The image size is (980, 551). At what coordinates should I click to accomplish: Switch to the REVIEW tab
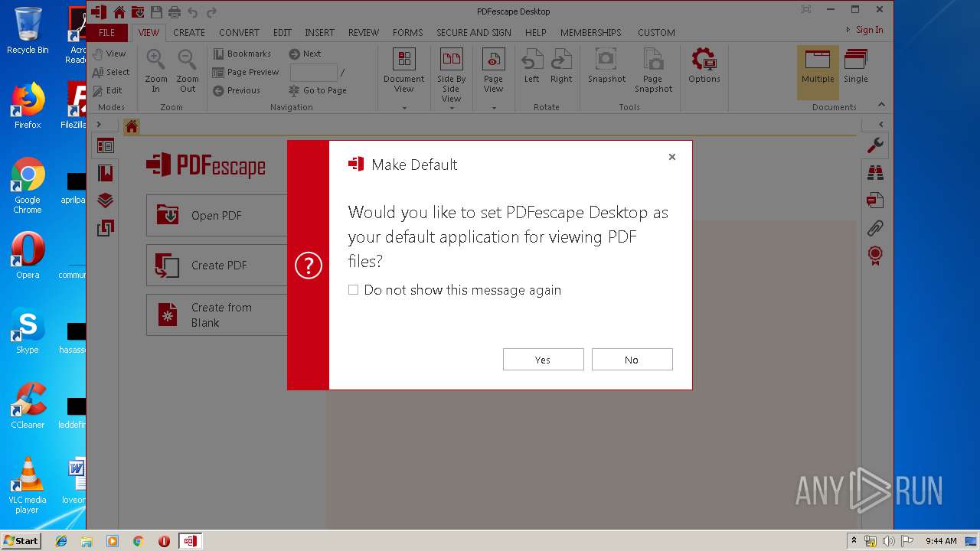[364, 32]
